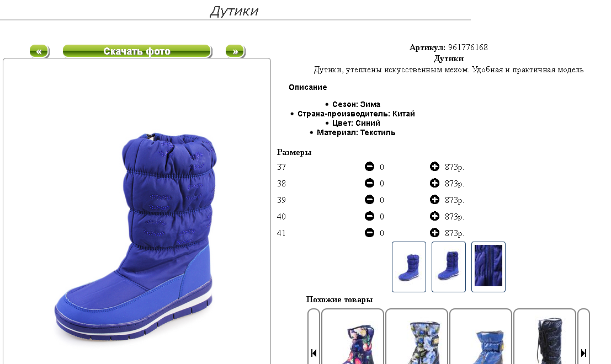Open the blue floral boot similar product

click(x=417, y=337)
